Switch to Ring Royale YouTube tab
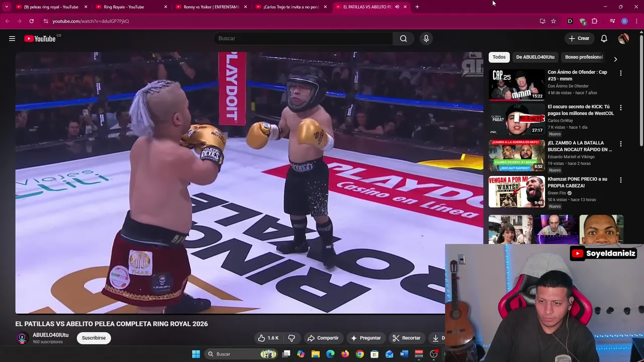This screenshot has width=644, height=362. 131,7
